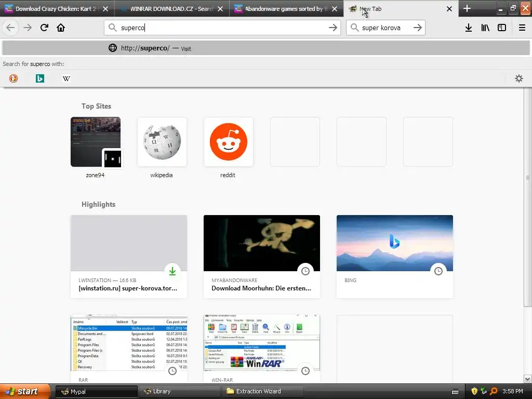The image size is (532, 399).
Task: Open the Windows start menu
Action: point(25,391)
